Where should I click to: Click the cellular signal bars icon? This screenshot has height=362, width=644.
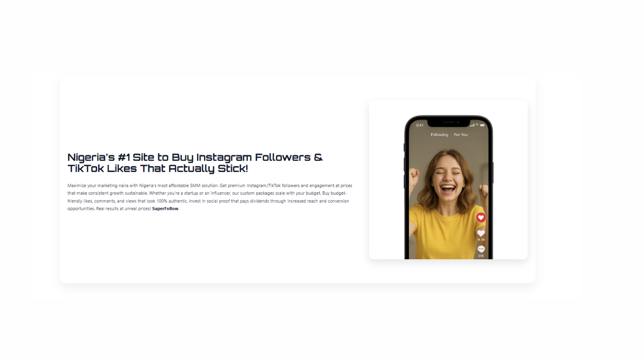pyautogui.click(x=472, y=125)
